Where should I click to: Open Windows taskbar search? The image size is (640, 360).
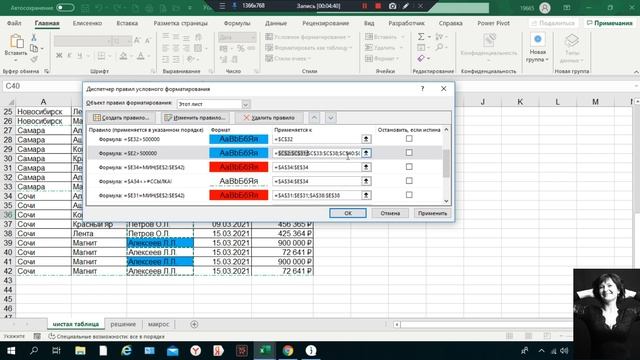coord(34,351)
